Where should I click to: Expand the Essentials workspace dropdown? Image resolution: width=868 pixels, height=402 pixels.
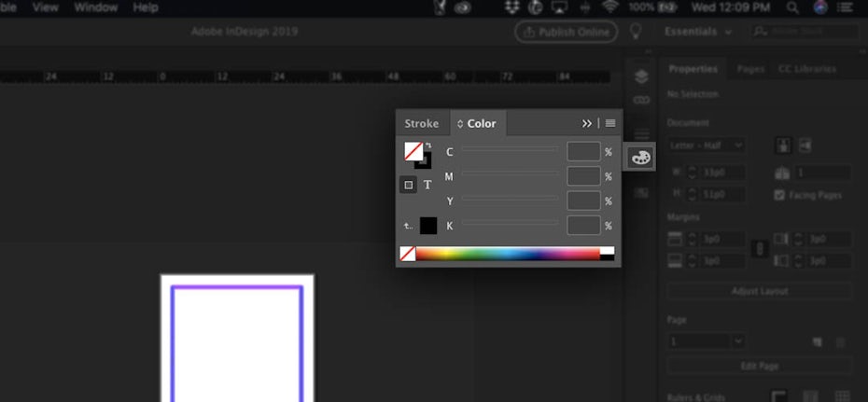(x=698, y=32)
